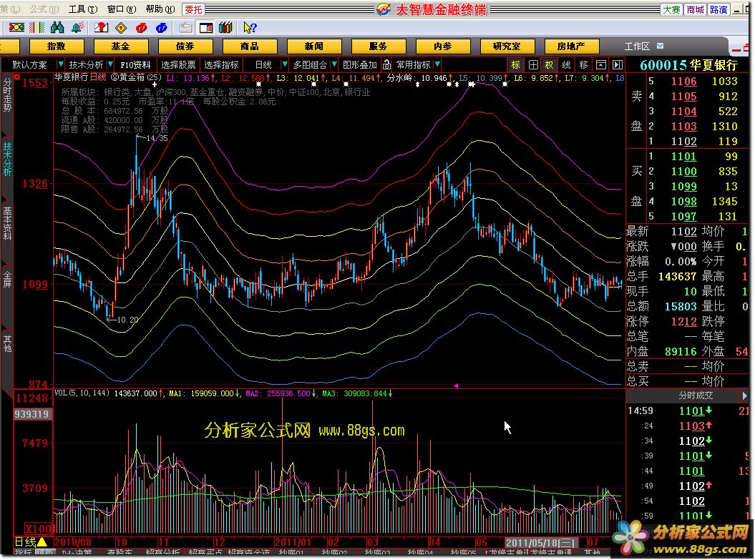Click the 工作区 envelope arrow icon

[x=660, y=46]
